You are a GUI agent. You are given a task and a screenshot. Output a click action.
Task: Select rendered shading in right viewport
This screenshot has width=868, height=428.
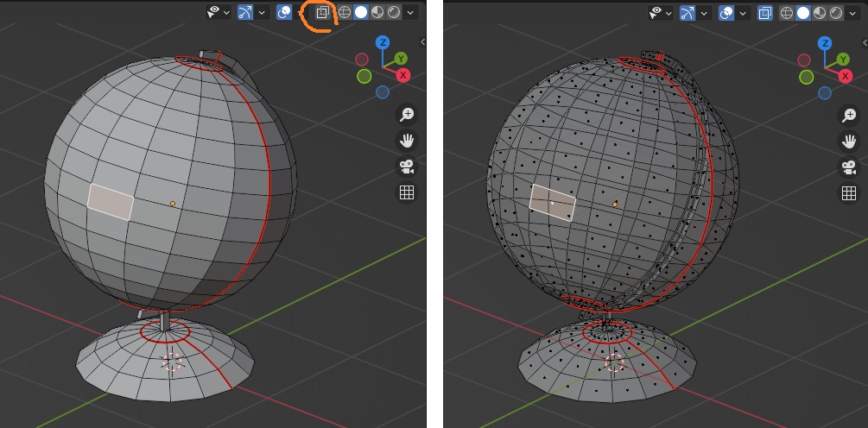click(x=836, y=12)
